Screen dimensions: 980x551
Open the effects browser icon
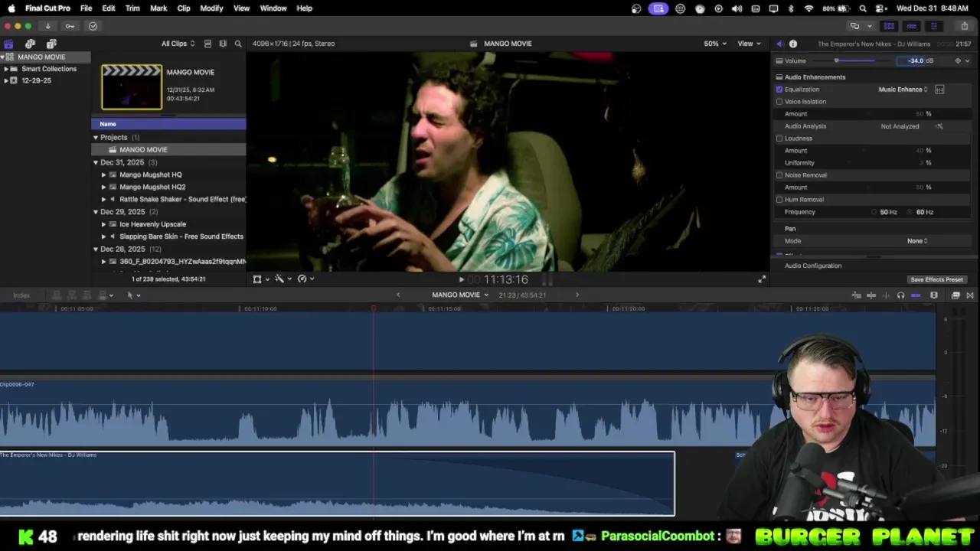[x=955, y=295]
